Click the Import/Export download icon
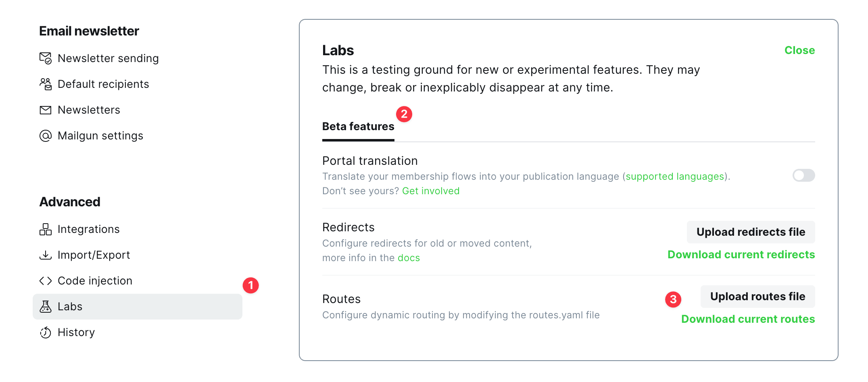868x382 pixels. pos(46,255)
